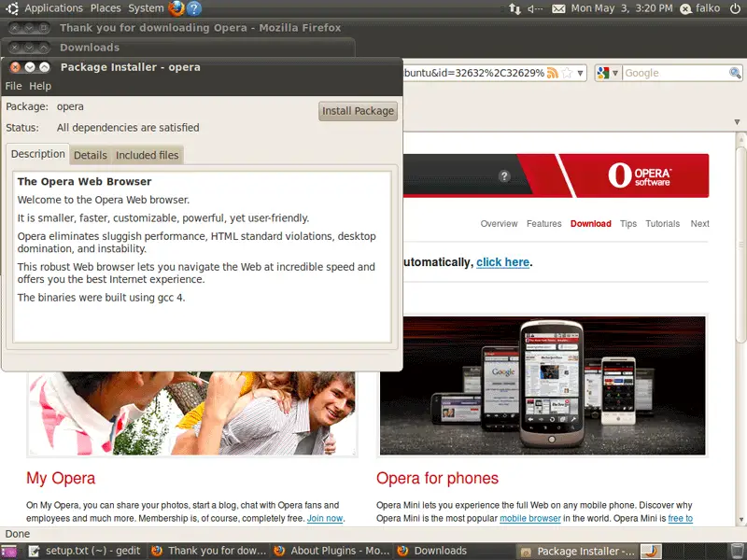
Task: Open the Tips link on Opera page
Action: [x=628, y=224]
